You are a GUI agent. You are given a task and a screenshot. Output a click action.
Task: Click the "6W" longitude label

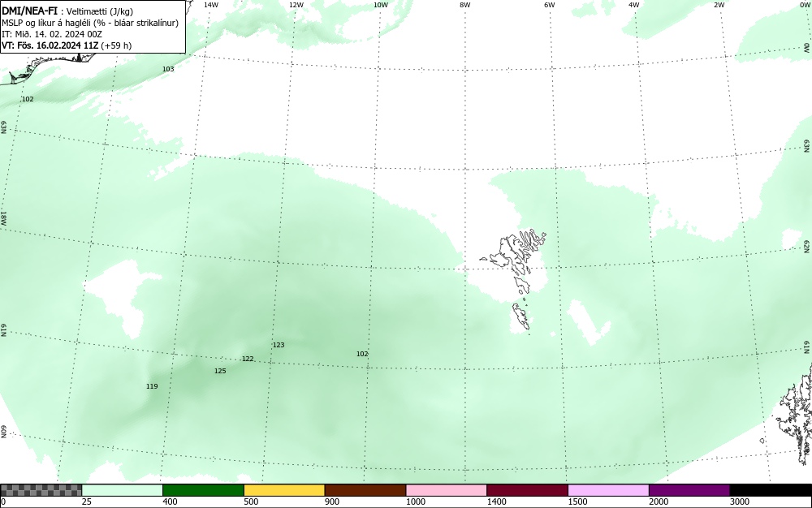coord(550,5)
